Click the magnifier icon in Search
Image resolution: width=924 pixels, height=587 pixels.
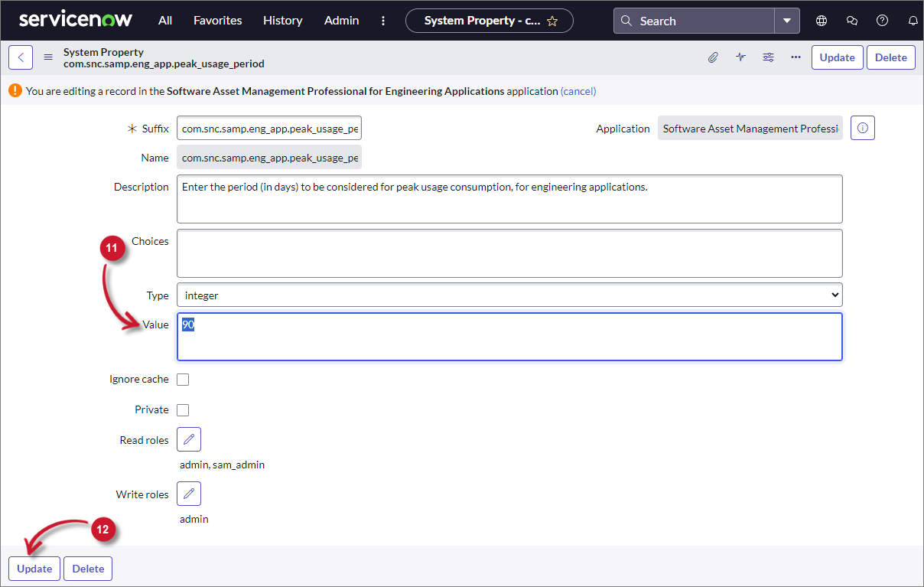[626, 21]
